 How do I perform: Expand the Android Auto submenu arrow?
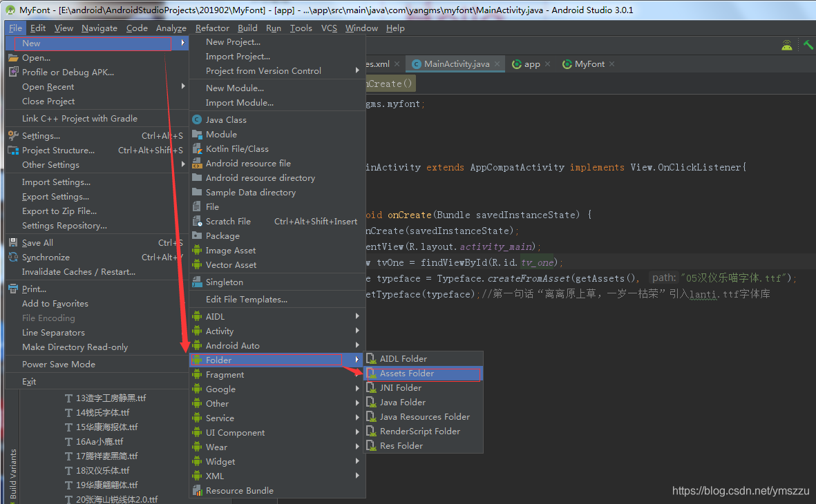357,345
